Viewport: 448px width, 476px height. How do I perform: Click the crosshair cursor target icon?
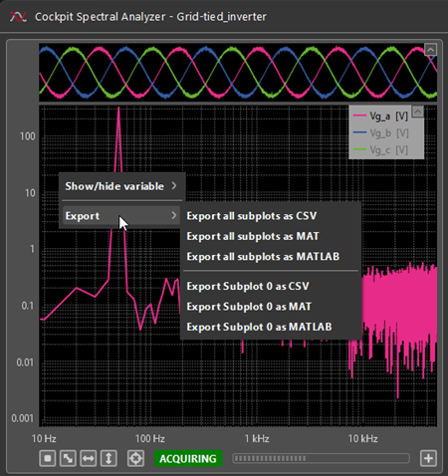pos(135,458)
